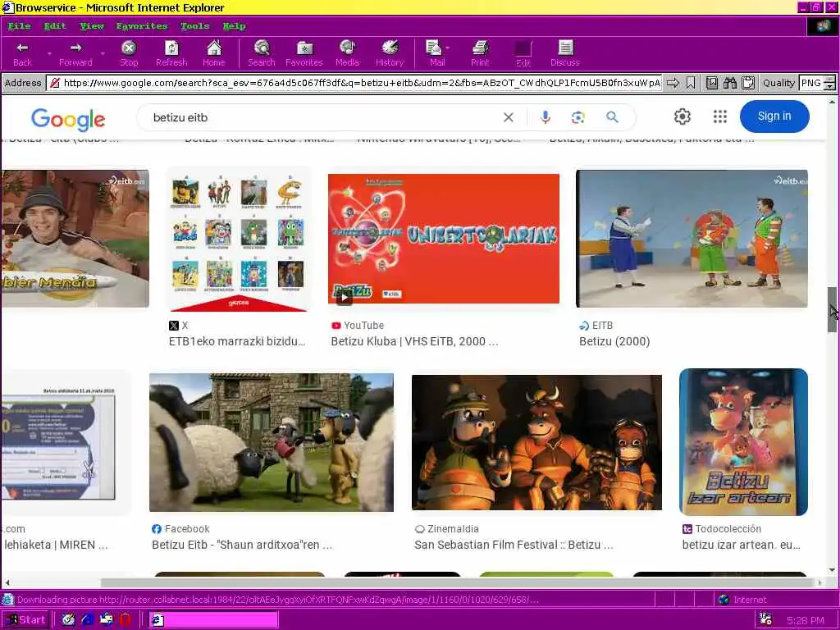Clear the Google search box

click(509, 117)
